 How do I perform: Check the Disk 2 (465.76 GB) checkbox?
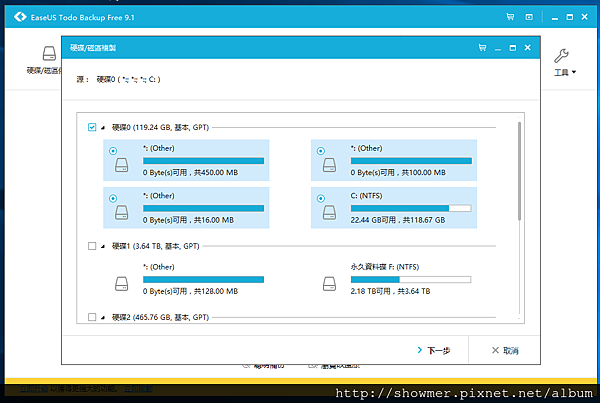click(x=92, y=317)
